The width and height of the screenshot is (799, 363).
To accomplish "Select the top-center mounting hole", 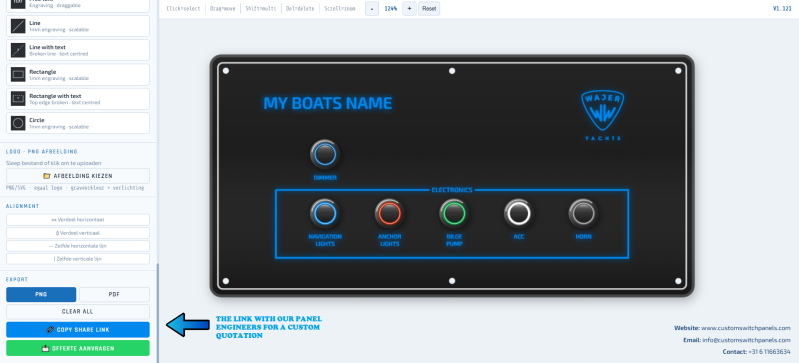I will coord(452,71).
